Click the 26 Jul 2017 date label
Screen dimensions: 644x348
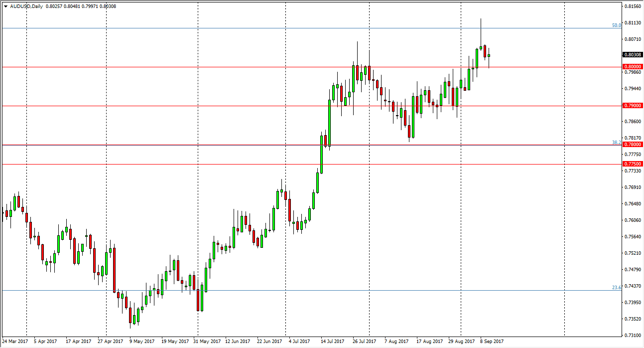[x=365, y=342]
